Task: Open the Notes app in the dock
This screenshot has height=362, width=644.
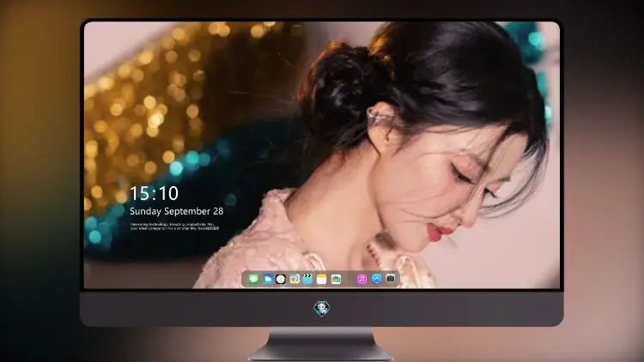Action: [322, 279]
